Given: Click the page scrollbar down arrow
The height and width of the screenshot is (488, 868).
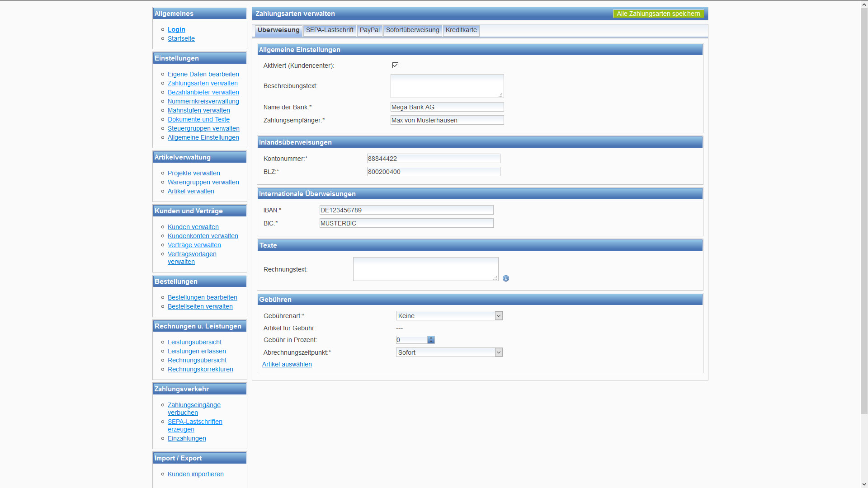Looking at the screenshot, I should [x=864, y=484].
